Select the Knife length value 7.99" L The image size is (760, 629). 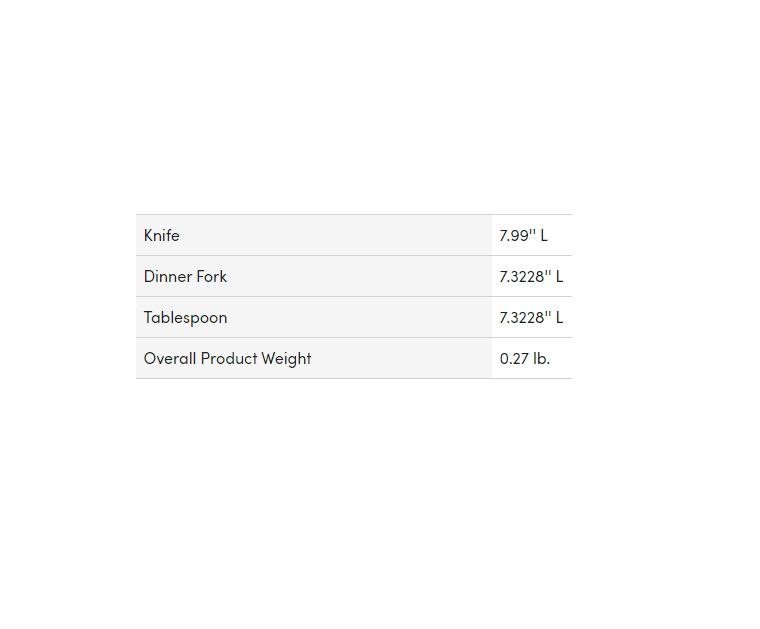point(523,236)
